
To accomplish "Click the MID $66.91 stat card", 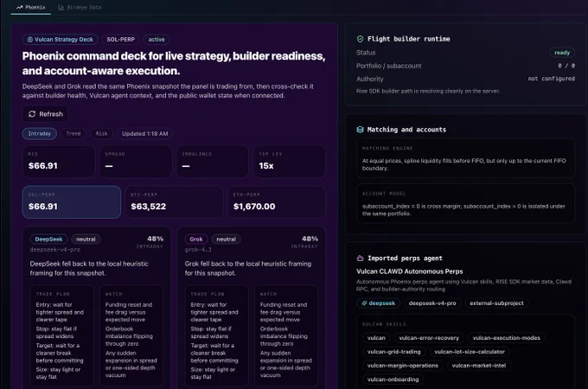I will [x=59, y=162].
